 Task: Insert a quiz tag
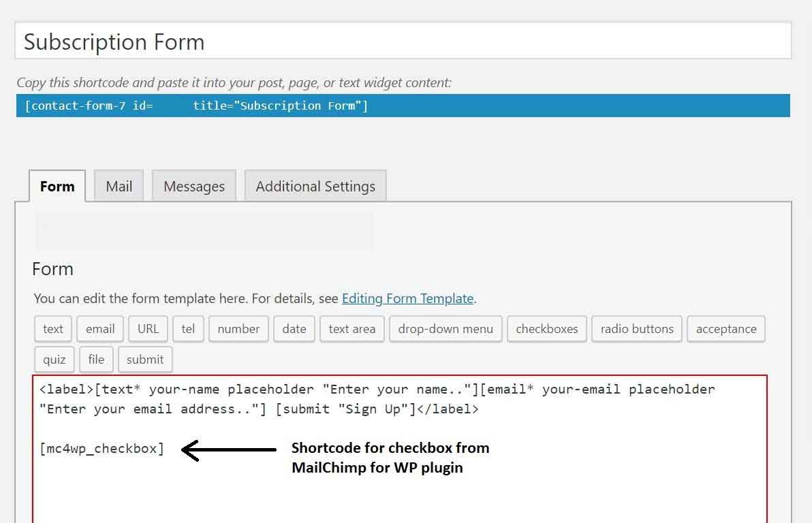click(54, 360)
